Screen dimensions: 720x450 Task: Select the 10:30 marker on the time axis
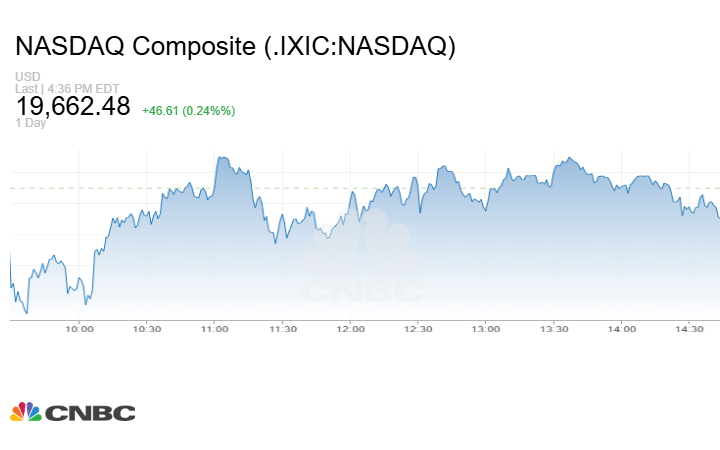point(147,329)
